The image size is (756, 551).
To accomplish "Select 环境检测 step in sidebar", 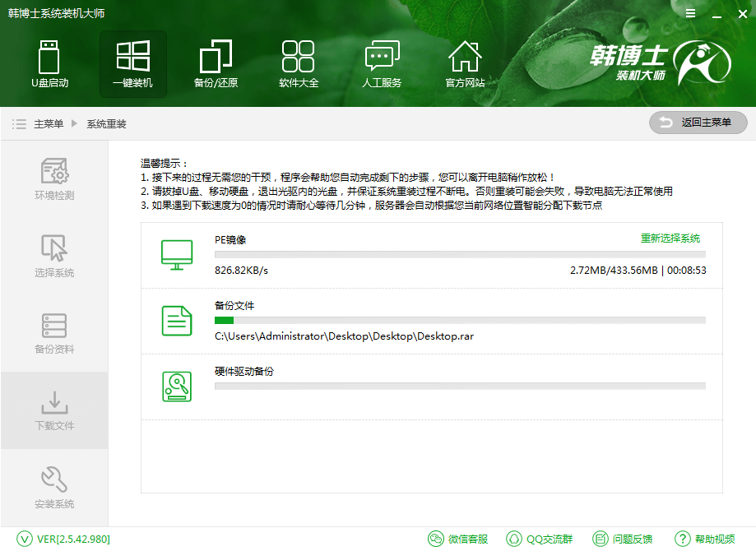I will (x=54, y=178).
